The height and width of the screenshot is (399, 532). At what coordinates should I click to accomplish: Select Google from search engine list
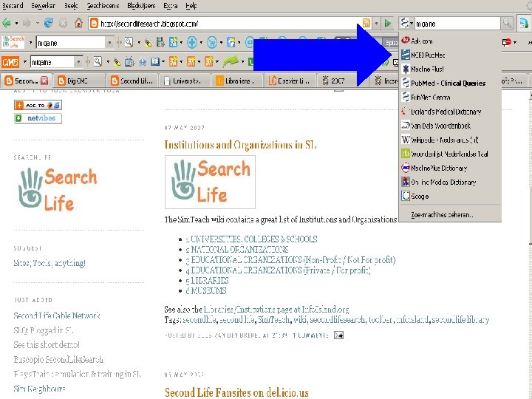click(449, 196)
